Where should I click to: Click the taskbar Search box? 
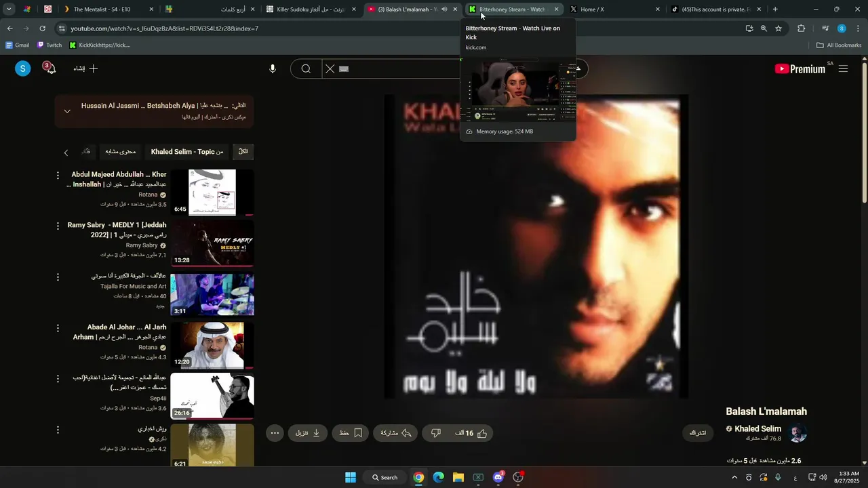coord(384,477)
